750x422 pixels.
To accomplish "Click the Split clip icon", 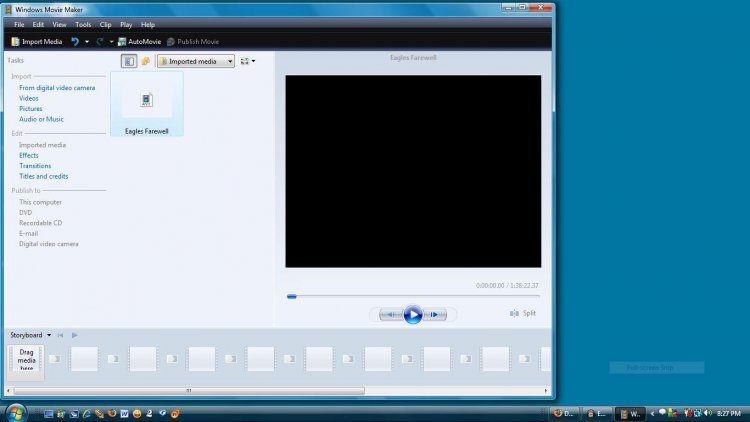I will point(514,313).
